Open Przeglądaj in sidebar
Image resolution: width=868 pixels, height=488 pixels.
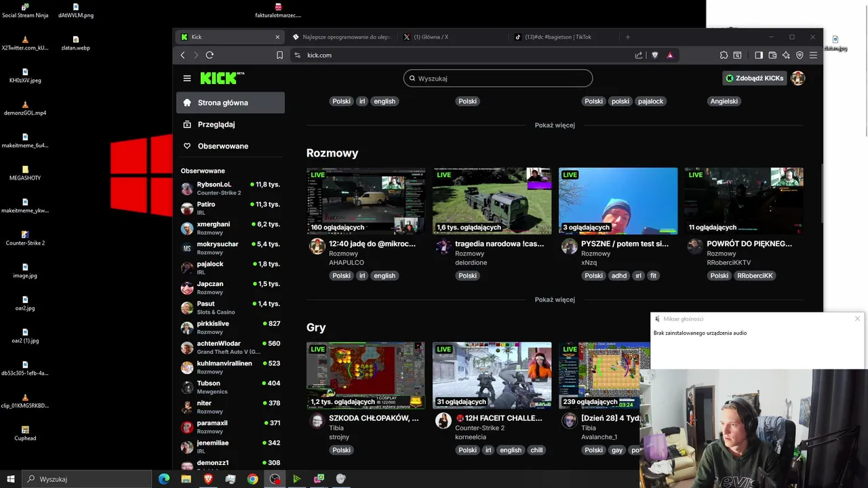coord(231,124)
